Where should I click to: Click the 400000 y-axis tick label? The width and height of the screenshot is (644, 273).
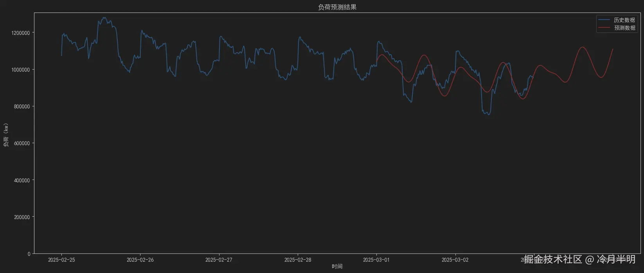[x=22, y=180]
